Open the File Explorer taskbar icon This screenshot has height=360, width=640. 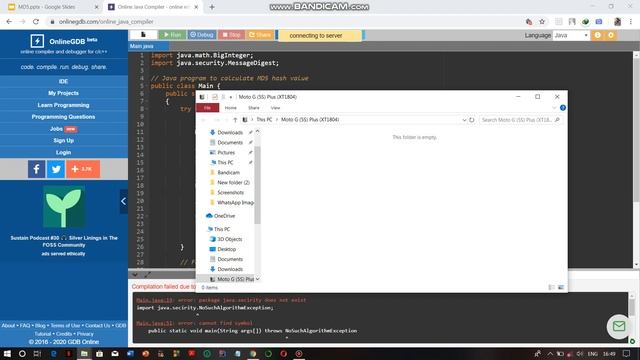[x=84, y=353]
